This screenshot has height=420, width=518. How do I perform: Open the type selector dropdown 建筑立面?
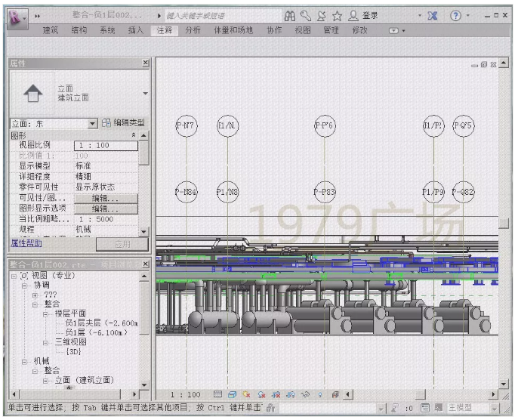coord(145,94)
